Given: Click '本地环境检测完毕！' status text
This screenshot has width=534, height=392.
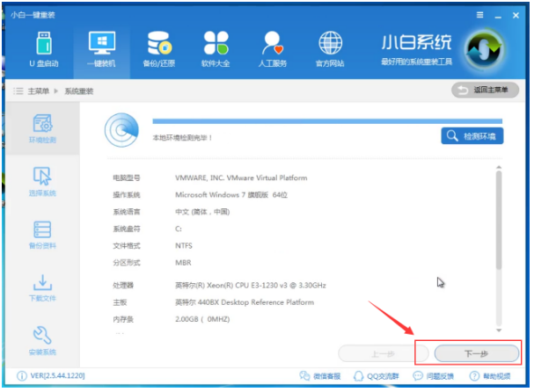Looking at the screenshot, I should coord(182,137).
